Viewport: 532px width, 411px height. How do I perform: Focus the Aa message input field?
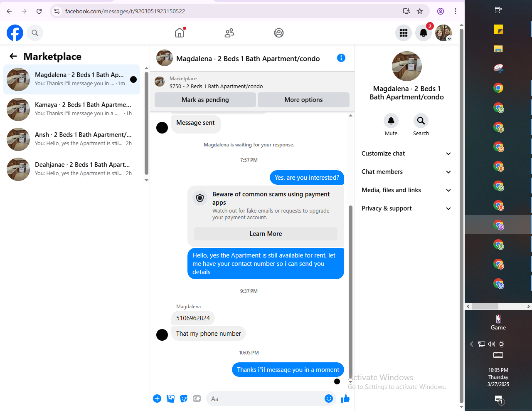266,399
